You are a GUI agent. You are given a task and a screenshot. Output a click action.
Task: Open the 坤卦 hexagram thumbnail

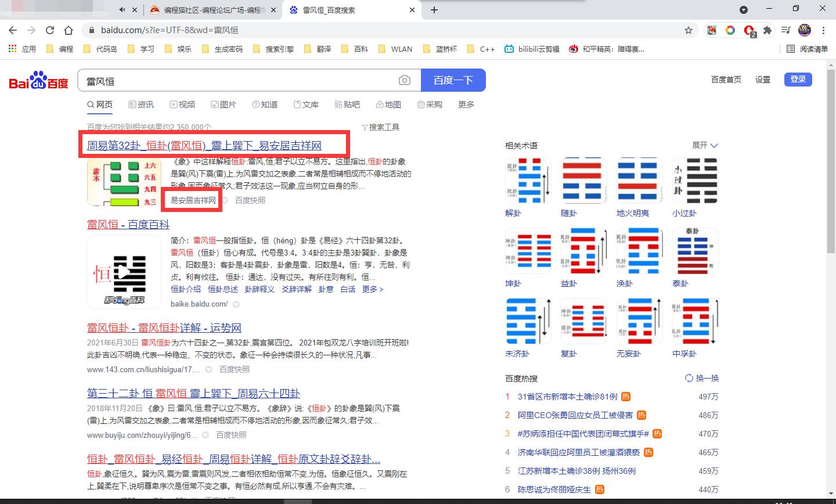pos(528,251)
